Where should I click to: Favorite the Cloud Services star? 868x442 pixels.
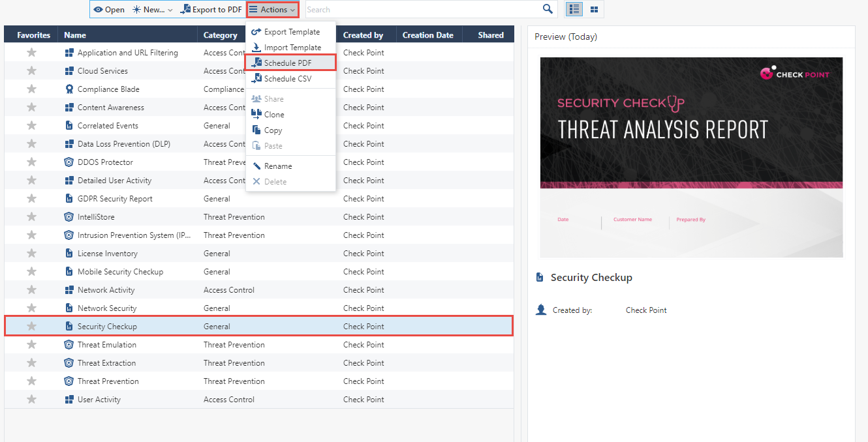pos(31,70)
